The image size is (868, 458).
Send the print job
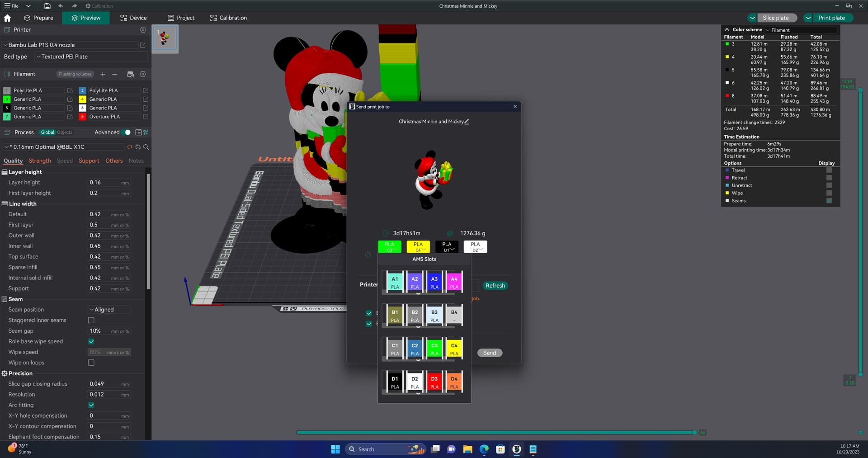coord(490,353)
